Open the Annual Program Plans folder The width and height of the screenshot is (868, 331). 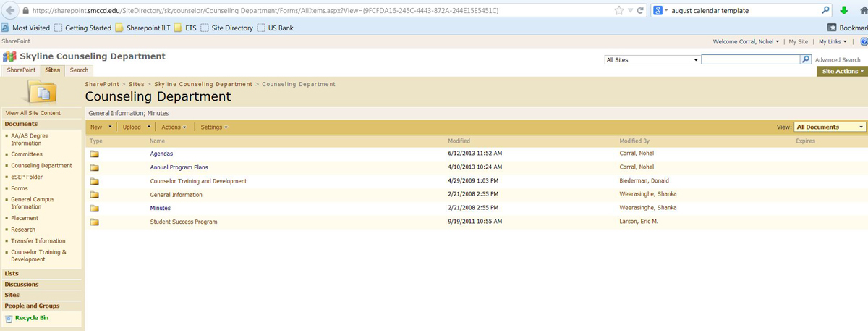[179, 167]
